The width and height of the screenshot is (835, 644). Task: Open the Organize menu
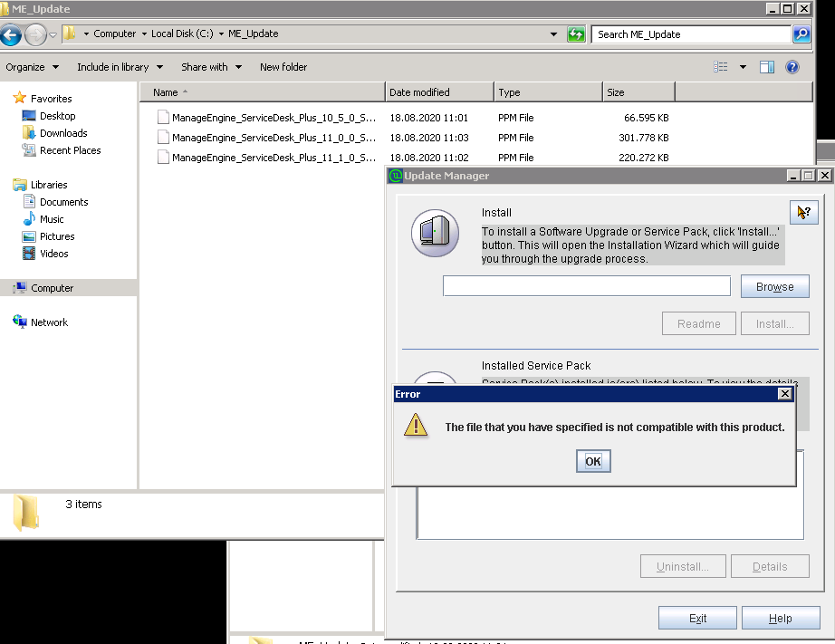32,67
